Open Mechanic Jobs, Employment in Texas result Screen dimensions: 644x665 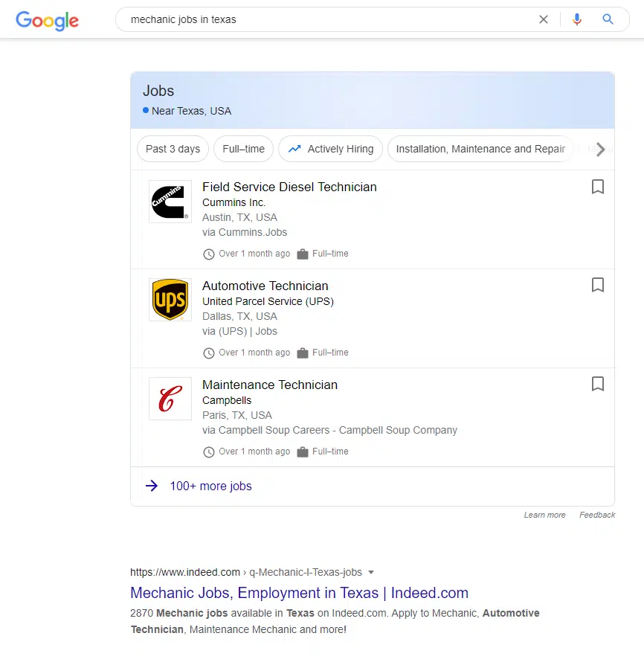[x=299, y=593]
